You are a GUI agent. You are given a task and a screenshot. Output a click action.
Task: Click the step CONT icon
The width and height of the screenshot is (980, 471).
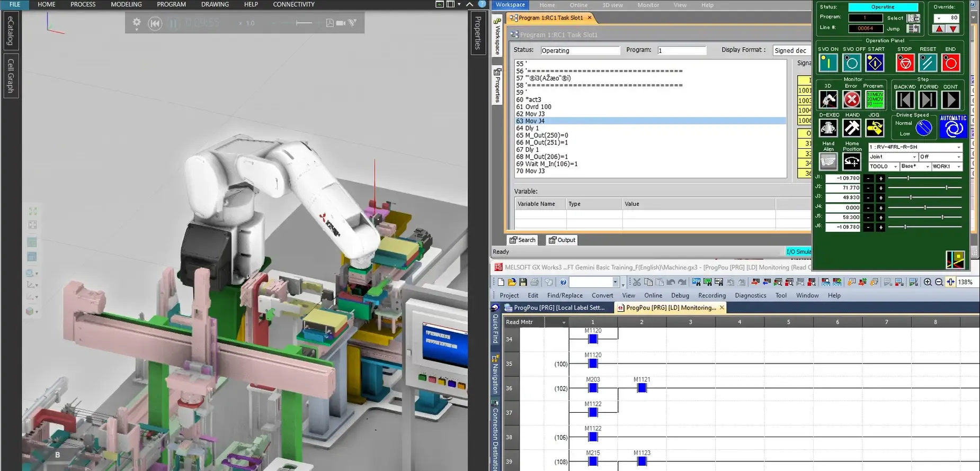(951, 99)
